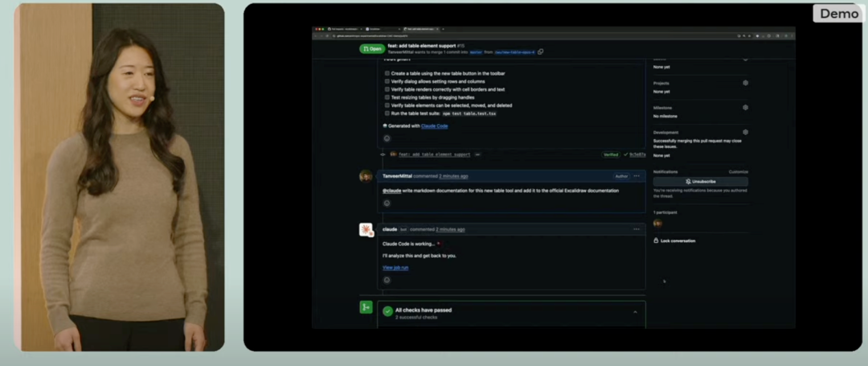Open options menu on TanveerMittal's comment
Screen dimensions: 868x366
point(637,176)
